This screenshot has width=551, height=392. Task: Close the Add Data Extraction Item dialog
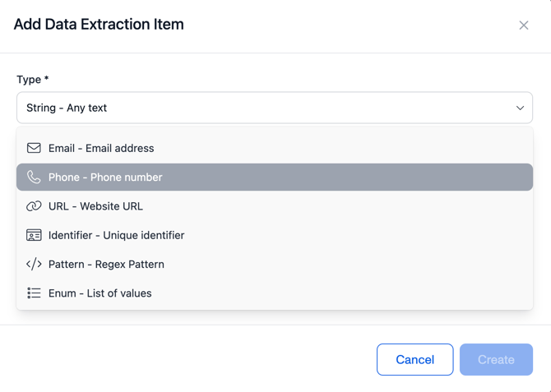(524, 25)
